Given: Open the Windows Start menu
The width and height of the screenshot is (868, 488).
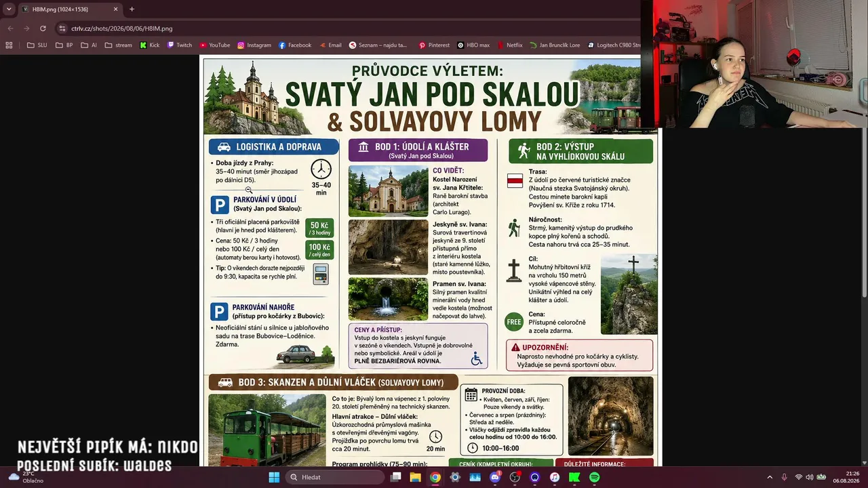Looking at the screenshot, I should pyautogui.click(x=274, y=477).
